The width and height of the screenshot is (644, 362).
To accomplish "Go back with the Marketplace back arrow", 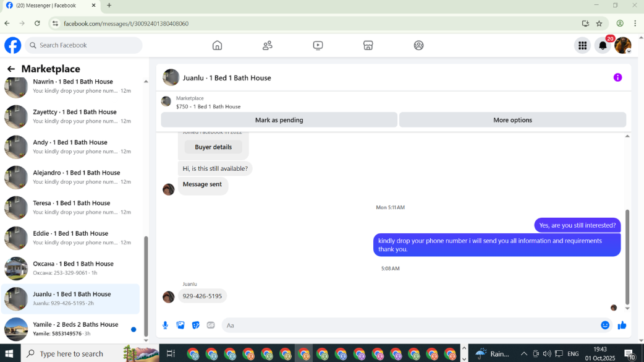I will pos(11,69).
